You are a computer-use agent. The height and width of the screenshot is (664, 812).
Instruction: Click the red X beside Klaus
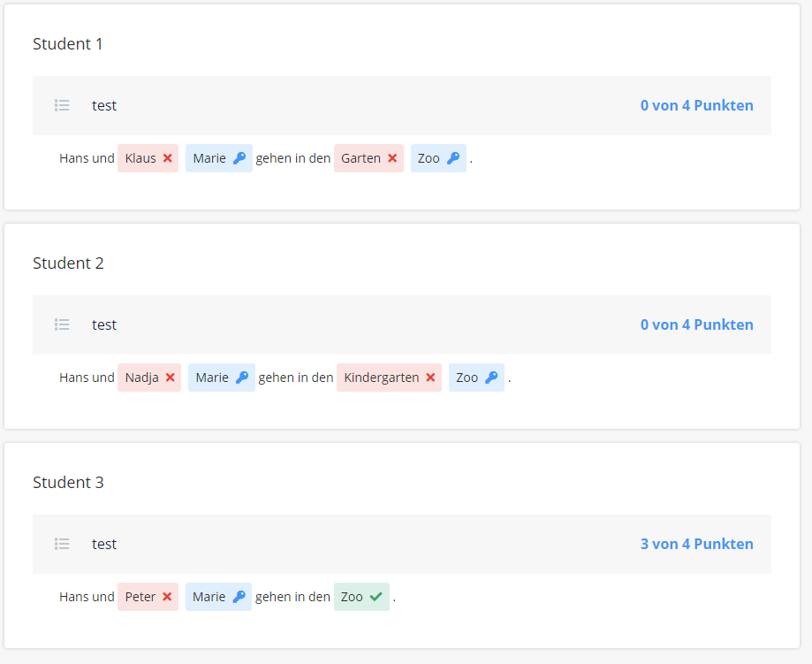tap(167, 158)
